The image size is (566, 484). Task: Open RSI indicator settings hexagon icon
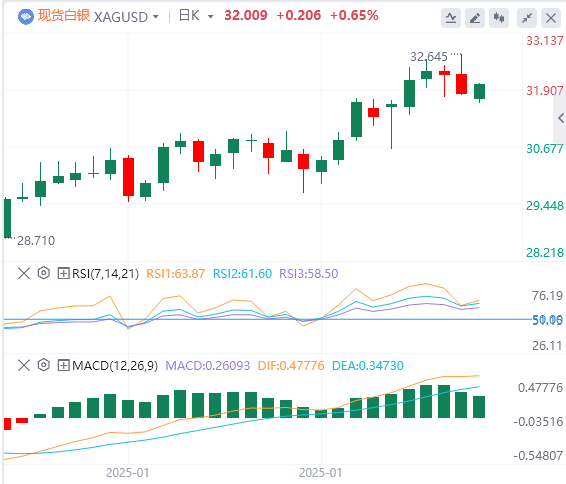[x=44, y=273]
